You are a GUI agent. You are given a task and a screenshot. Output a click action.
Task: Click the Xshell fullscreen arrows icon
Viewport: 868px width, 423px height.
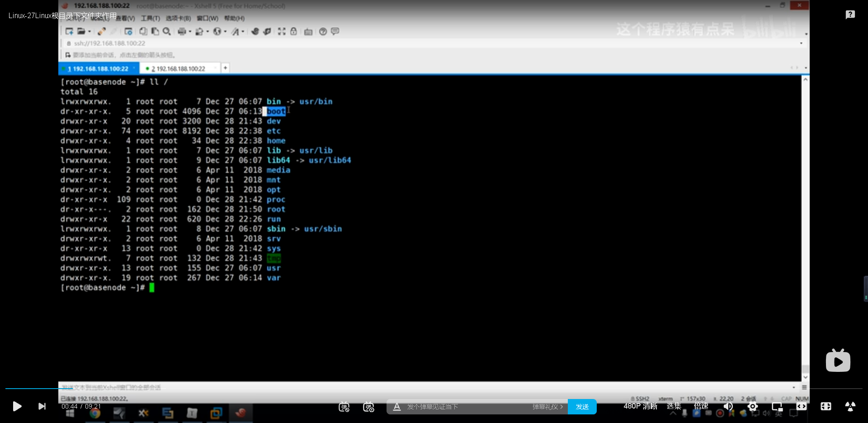282,31
